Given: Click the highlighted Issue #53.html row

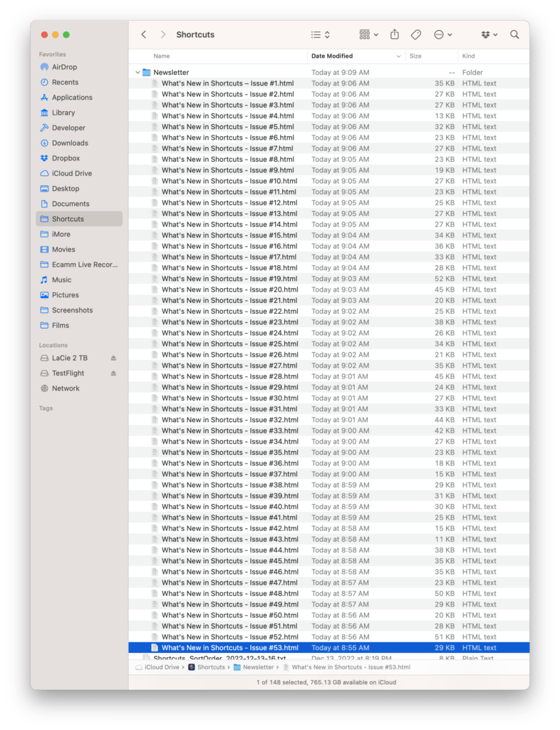Looking at the screenshot, I should pyautogui.click(x=329, y=648).
